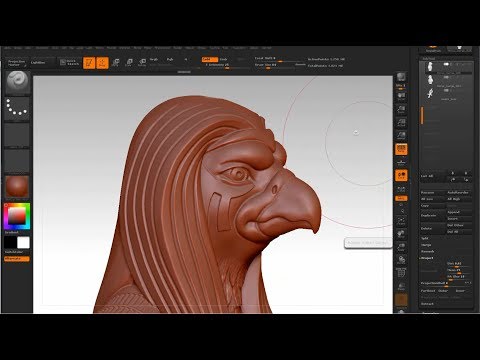The height and width of the screenshot is (360, 480).
Task: Expand the Extract section
Action: point(428,304)
